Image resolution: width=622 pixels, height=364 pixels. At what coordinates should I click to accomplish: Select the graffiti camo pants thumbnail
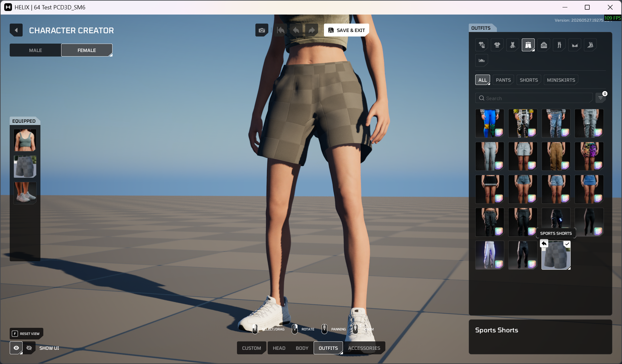point(523,123)
